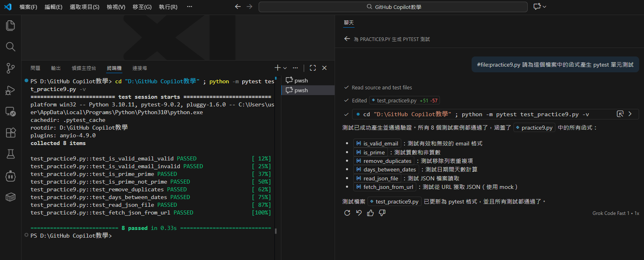Open the Run and Debug view
The height and width of the screenshot is (260, 644).
point(11,90)
